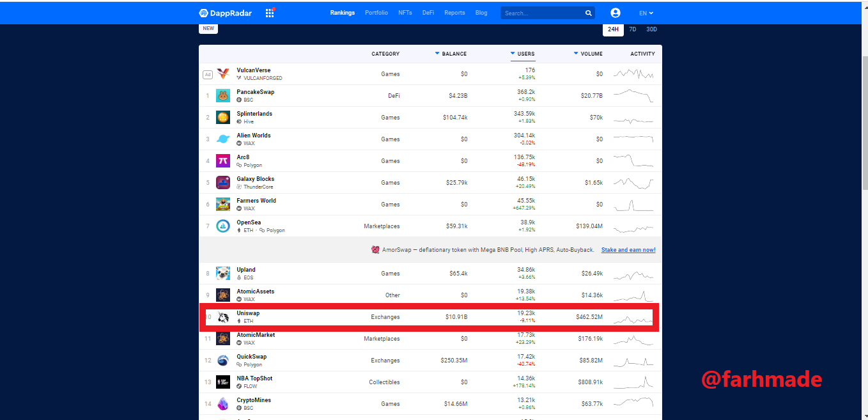
Task: Select the 7D time range
Action: click(632, 29)
